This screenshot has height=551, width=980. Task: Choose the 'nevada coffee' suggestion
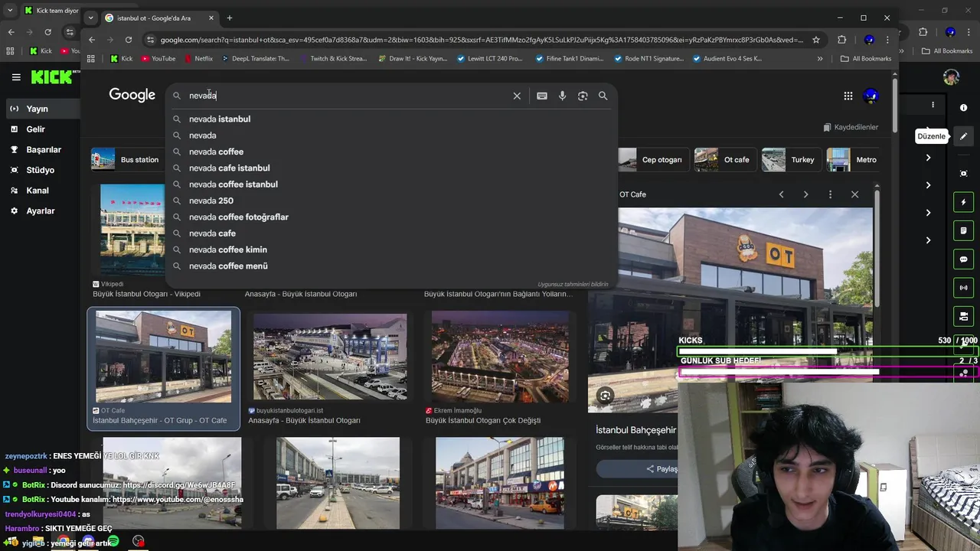391,152
